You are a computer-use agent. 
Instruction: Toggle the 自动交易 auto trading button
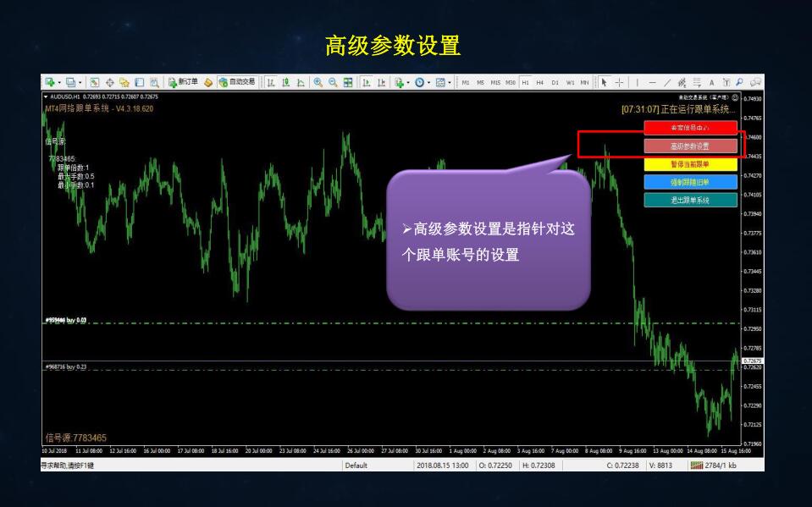tap(236, 82)
